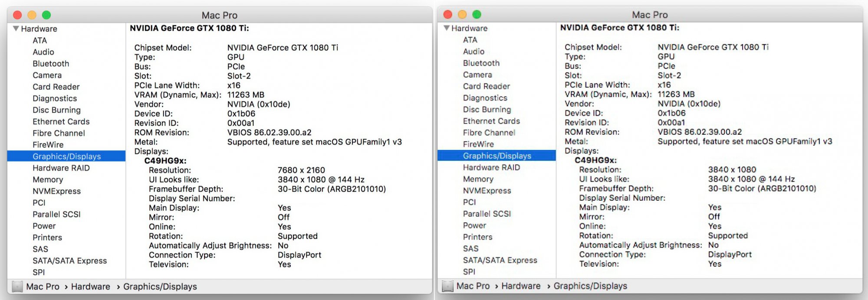
Task: Select Camera in right window sidebar
Action: [477, 75]
